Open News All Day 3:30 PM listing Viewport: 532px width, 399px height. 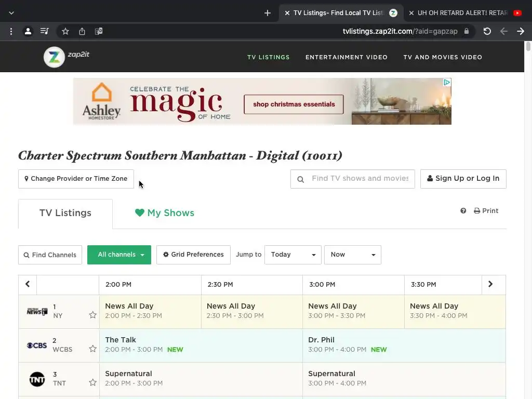(x=455, y=312)
